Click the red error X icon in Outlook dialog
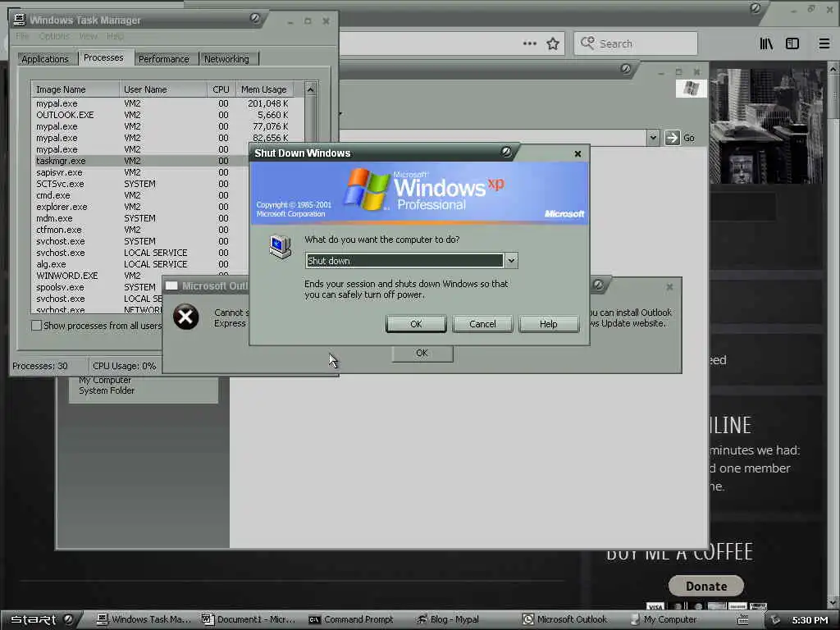Image resolution: width=840 pixels, height=630 pixels. click(x=186, y=317)
